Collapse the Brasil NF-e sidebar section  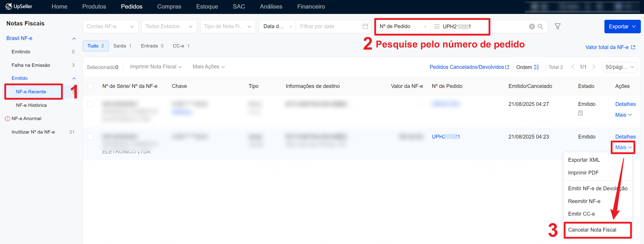[x=74, y=38]
